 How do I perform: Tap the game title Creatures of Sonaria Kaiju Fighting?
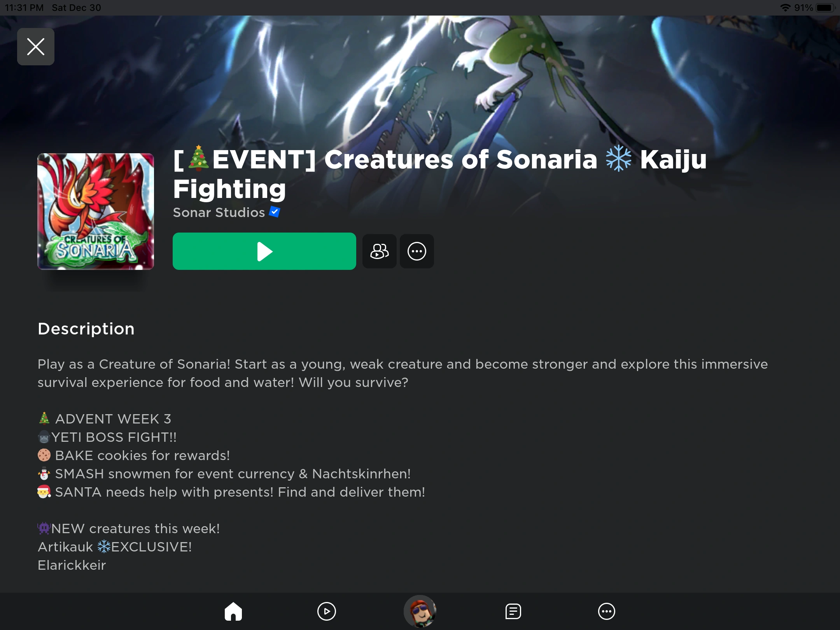click(x=440, y=174)
